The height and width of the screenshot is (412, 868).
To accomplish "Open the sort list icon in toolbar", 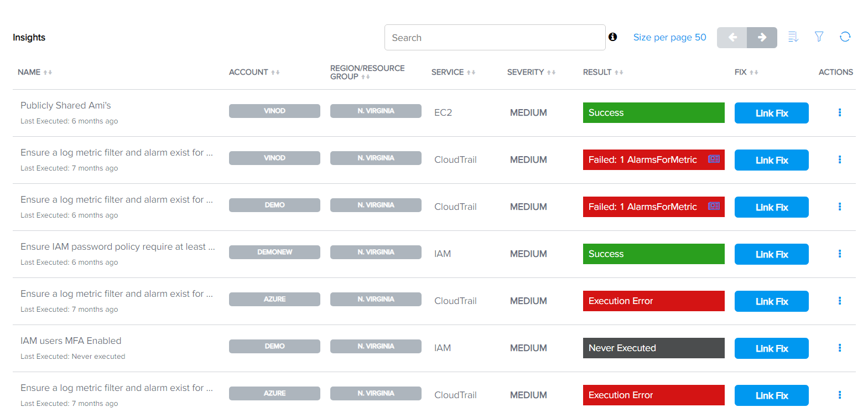I will (x=793, y=37).
